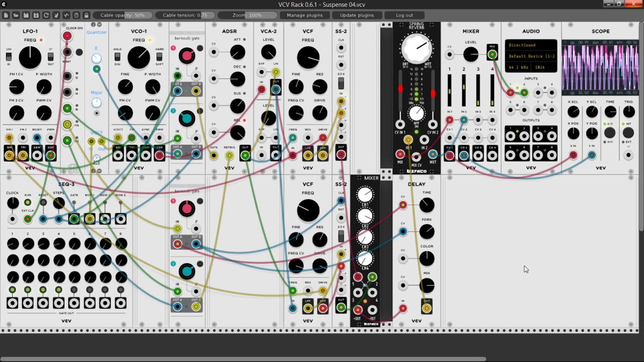Viewport: 644px width, 362px height.
Task: Log out using the toolbar button
Action: (404, 15)
